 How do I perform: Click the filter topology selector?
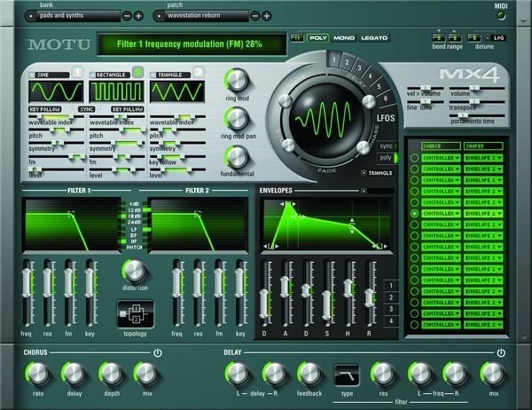(135, 314)
